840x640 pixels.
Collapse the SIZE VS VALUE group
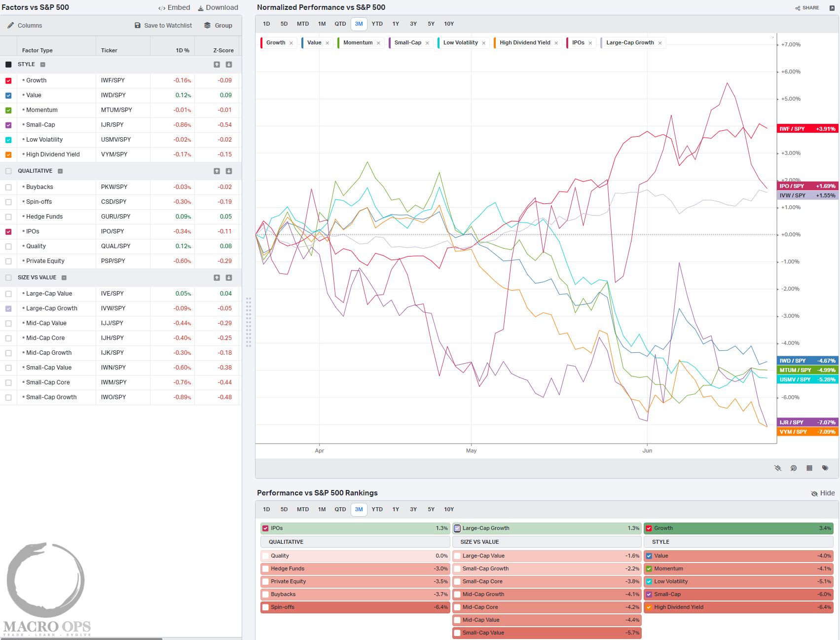tap(64, 278)
